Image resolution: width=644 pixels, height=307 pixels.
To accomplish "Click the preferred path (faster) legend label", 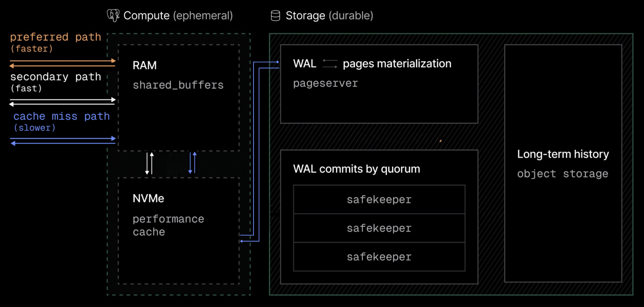I will coord(56,42).
